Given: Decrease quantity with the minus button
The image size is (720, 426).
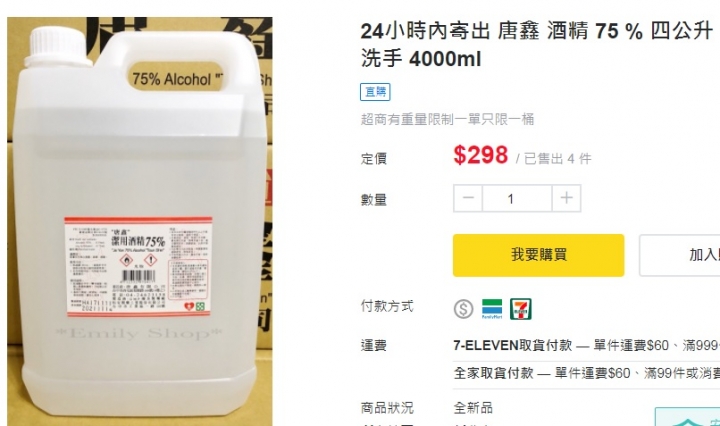Looking at the screenshot, I should pos(468,198).
